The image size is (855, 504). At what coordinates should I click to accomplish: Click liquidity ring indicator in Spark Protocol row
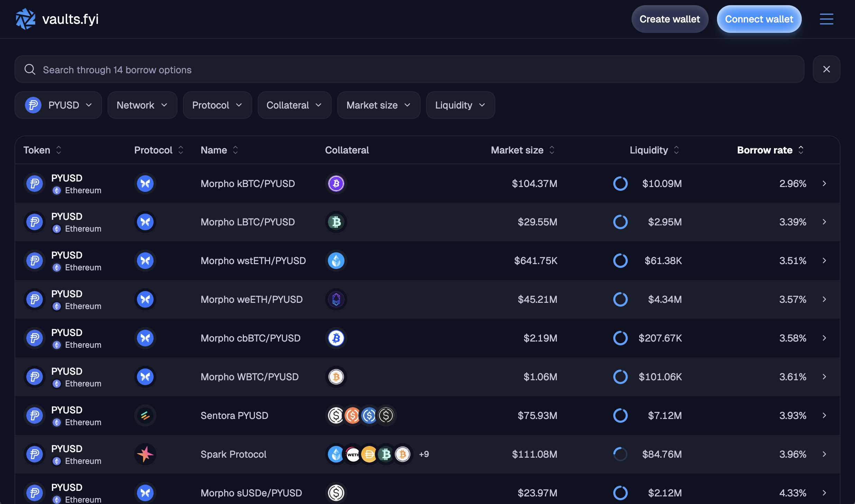(x=620, y=454)
